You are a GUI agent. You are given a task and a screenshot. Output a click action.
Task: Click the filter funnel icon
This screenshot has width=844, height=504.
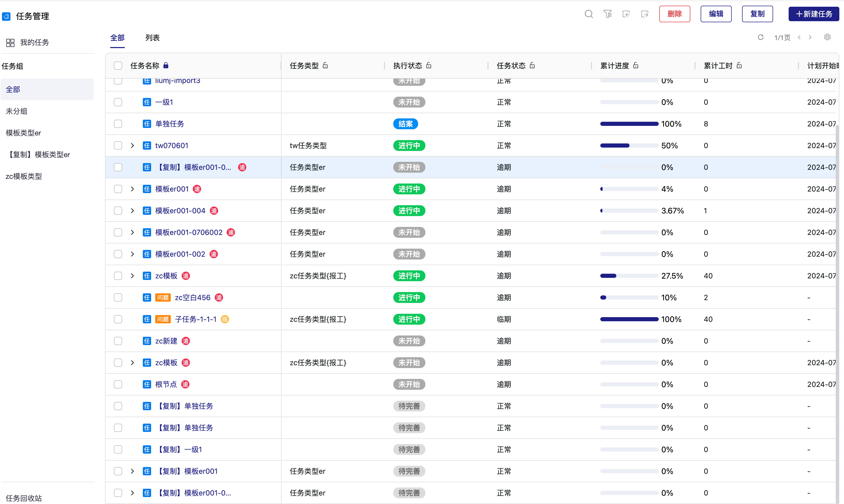[x=608, y=14]
